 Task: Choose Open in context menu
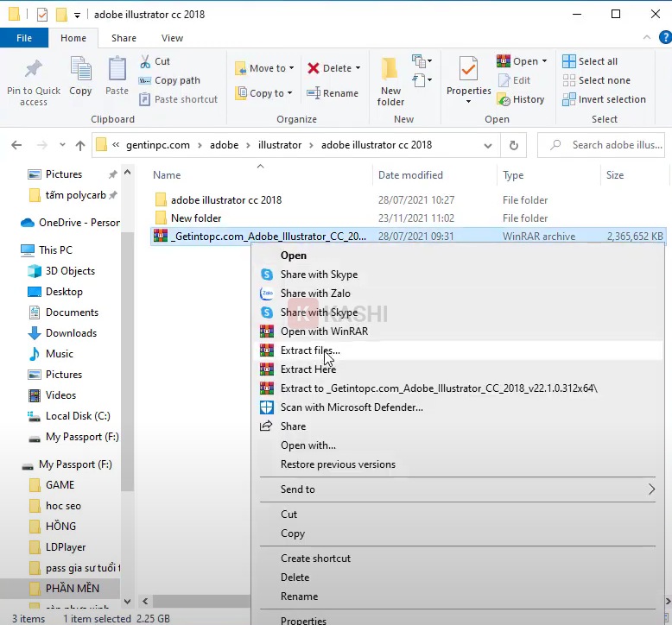pyautogui.click(x=294, y=256)
